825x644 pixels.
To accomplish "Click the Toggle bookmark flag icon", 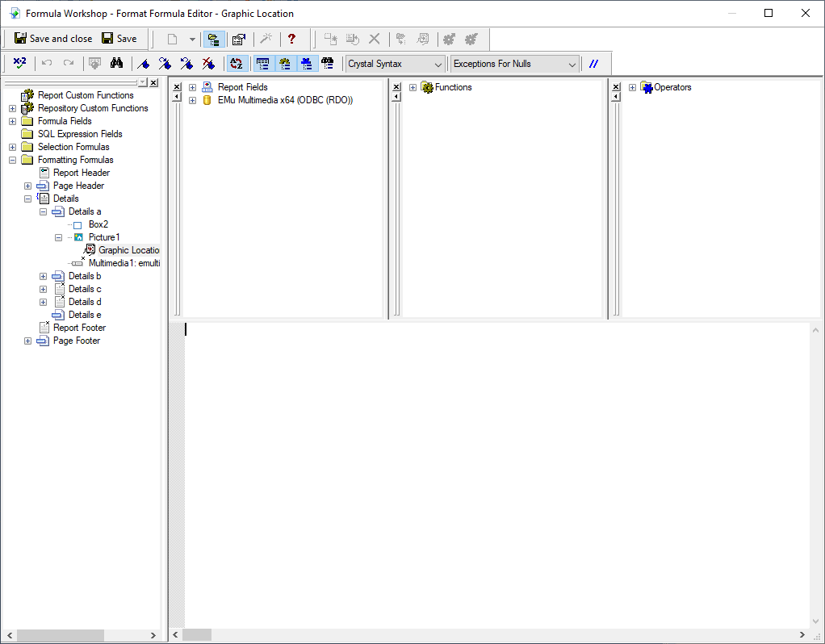I will pos(144,64).
